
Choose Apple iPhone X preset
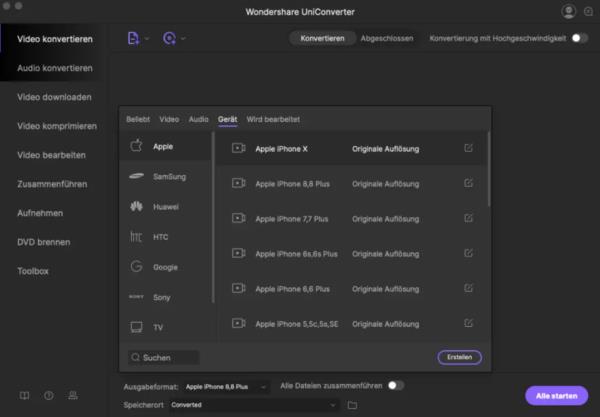click(352, 149)
